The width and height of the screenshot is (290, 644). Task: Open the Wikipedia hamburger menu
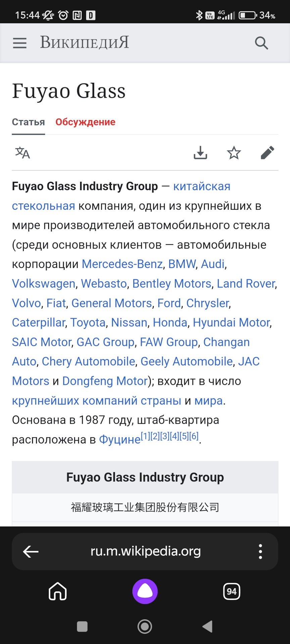19,43
